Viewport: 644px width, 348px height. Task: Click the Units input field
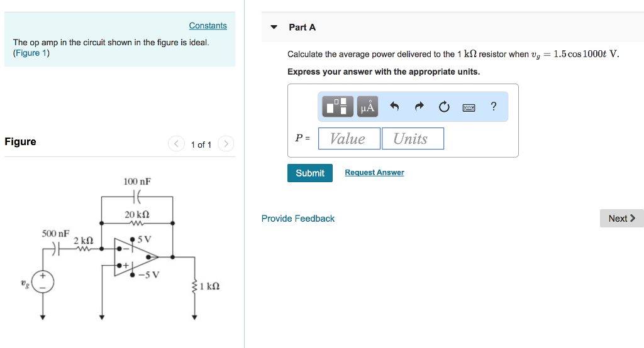point(413,138)
